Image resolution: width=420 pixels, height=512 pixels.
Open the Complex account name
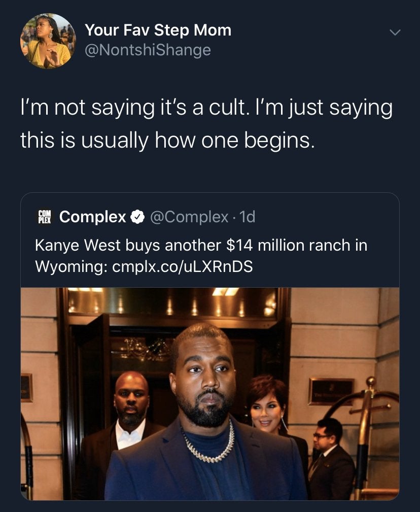(x=93, y=217)
